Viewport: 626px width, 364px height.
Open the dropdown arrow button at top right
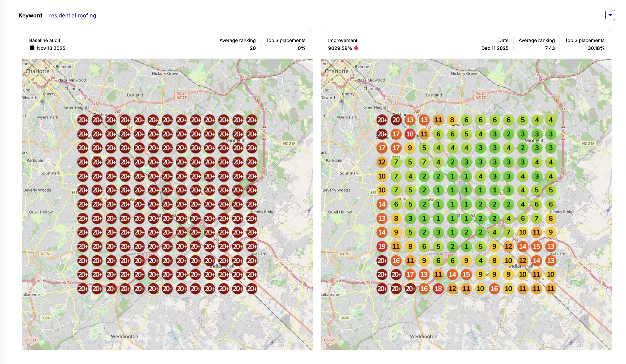point(610,15)
